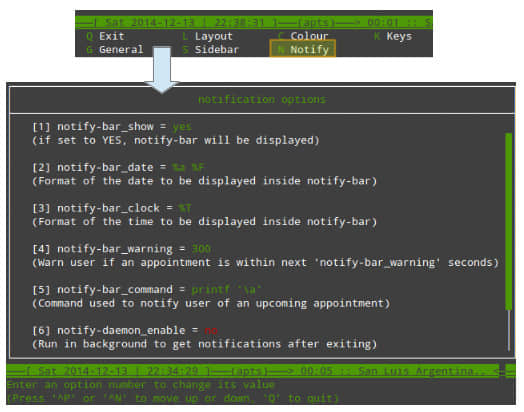Click the 300 warning seconds value
The height and width of the screenshot is (412, 524).
click(x=201, y=249)
